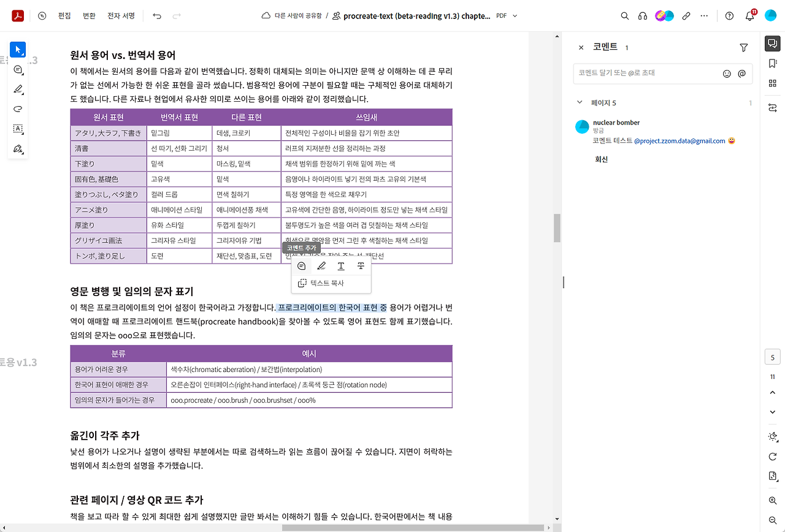The image size is (785, 532).
Task: Open notifications bell
Action: pyautogui.click(x=750, y=16)
